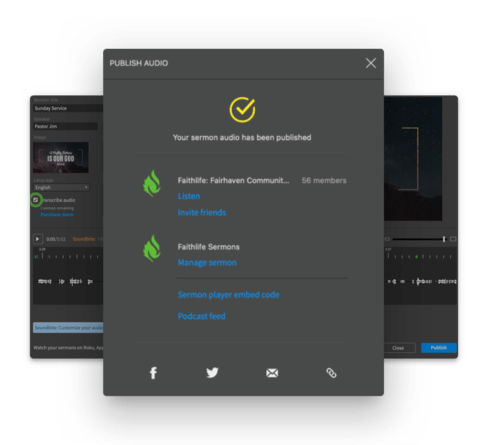Screen dimensions: 488x445
Task: Share sermon on Twitter
Action: click(212, 372)
